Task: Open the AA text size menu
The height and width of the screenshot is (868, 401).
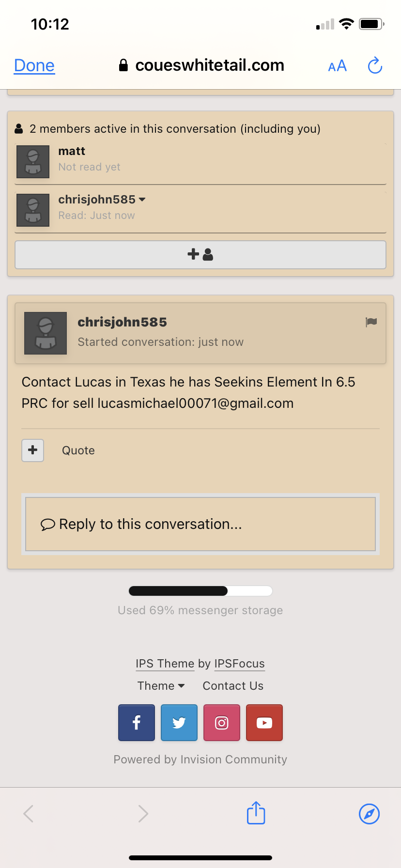Action: tap(338, 66)
